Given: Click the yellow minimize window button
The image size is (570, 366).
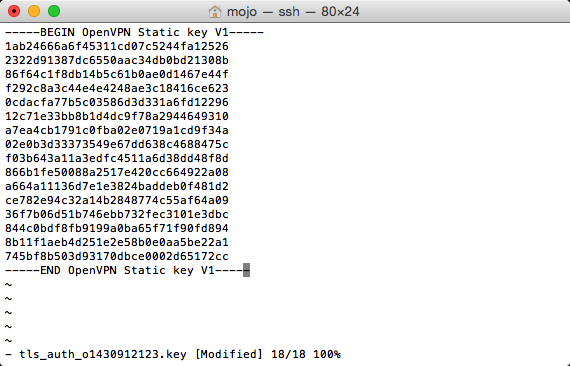Looking at the screenshot, I should pyautogui.click(x=34, y=11).
